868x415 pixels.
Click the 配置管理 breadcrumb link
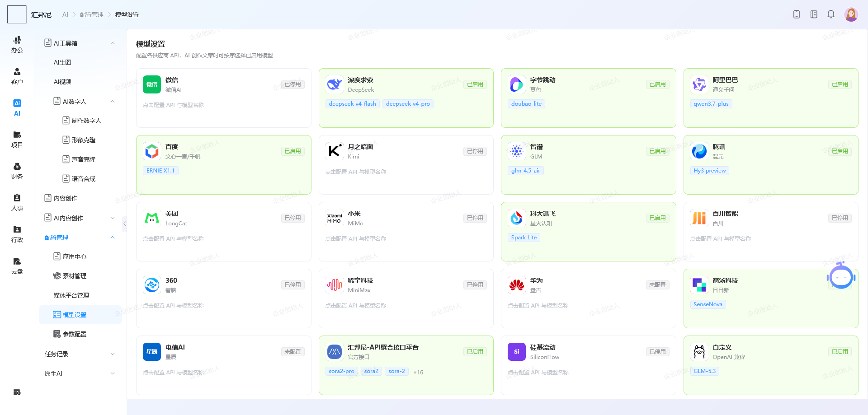(92, 14)
